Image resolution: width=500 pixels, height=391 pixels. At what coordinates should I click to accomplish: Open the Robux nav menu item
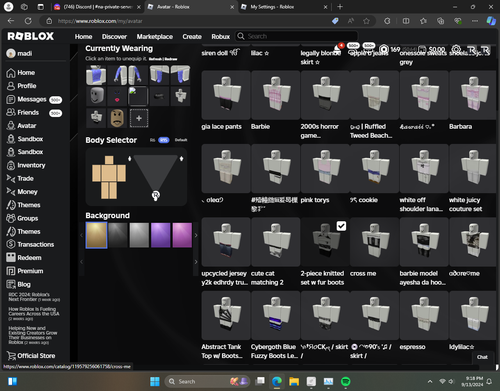[x=221, y=36]
